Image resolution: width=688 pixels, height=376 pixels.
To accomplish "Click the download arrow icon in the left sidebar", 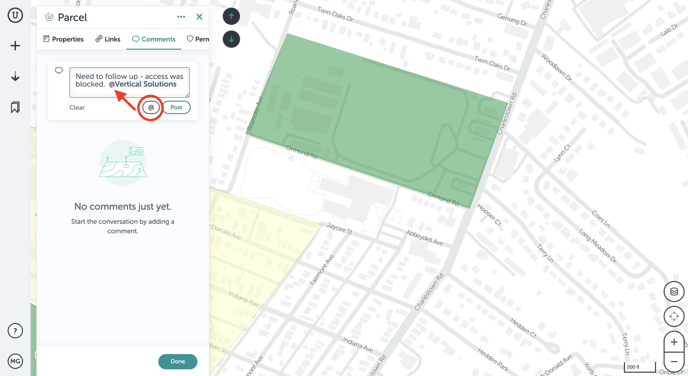I will tap(15, 77).
